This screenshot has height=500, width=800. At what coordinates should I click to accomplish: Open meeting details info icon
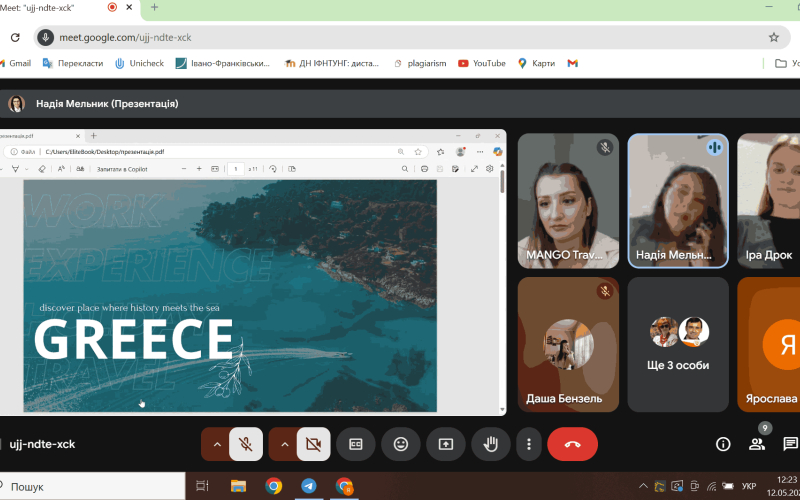(x=723, y=444)
